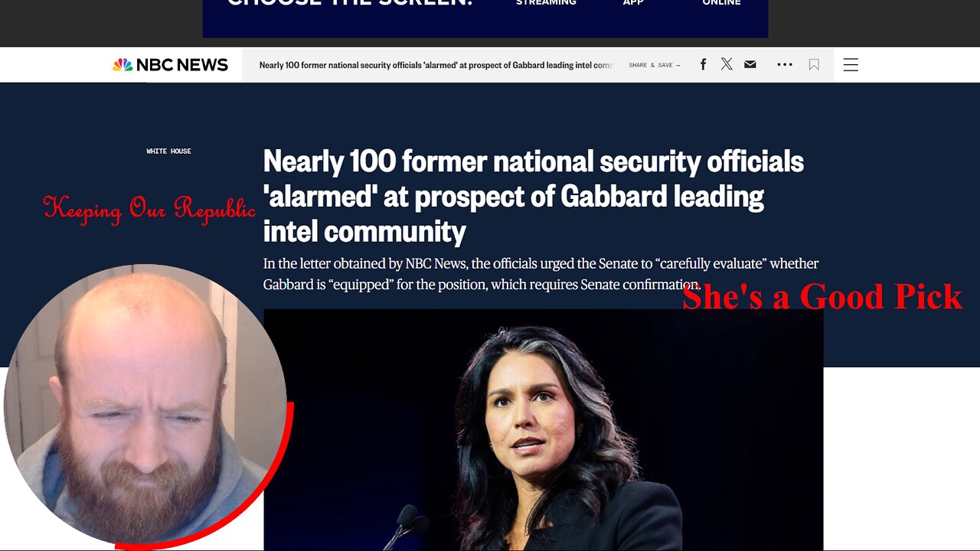Image resolution: width=980 pixels, height=551 pixels.
Task: Share article on Facebook
Action: click(703, 64)
